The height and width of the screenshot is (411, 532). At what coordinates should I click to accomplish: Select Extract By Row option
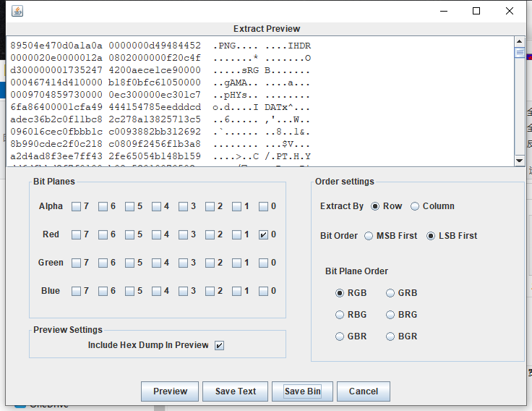tap(375, 206)
